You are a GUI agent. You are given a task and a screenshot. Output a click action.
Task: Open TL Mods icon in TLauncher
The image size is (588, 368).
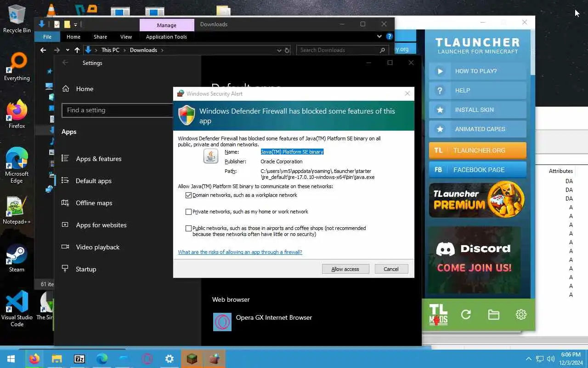(x=438, y=315)
